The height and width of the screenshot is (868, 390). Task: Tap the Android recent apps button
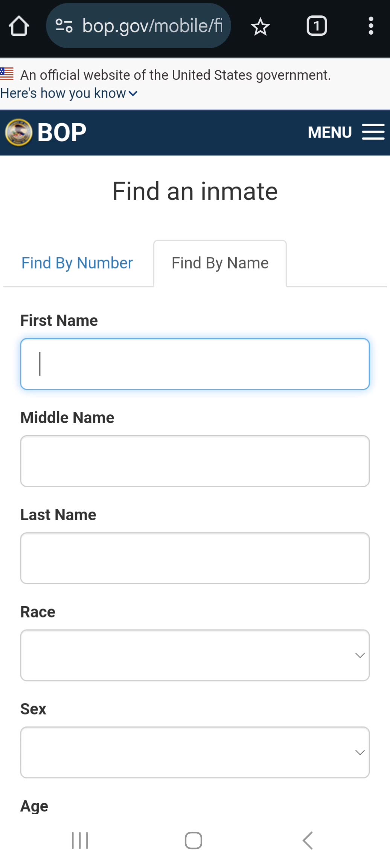tap(80, 840)
